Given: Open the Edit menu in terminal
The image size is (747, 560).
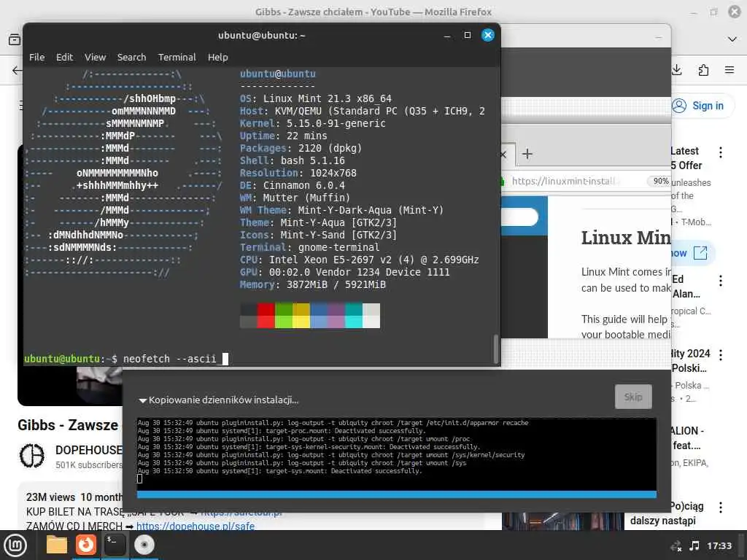Looking at the screenshot, I should coord(64,57).
